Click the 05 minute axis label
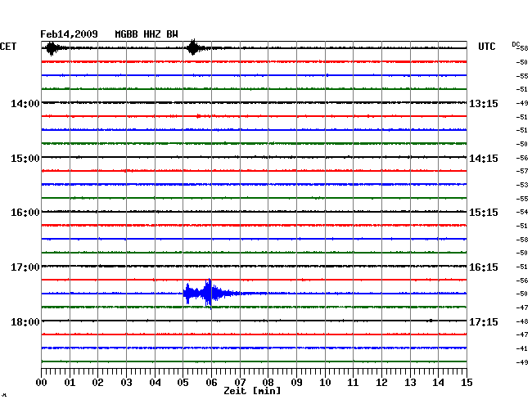This screenshot has height=404, width=532. click(183, 382)
